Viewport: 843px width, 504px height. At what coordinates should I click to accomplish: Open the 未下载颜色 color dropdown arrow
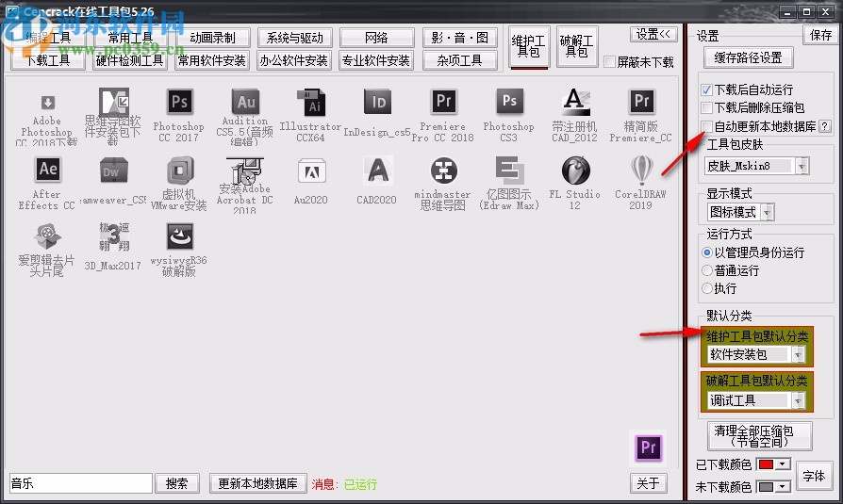[783, 486]
